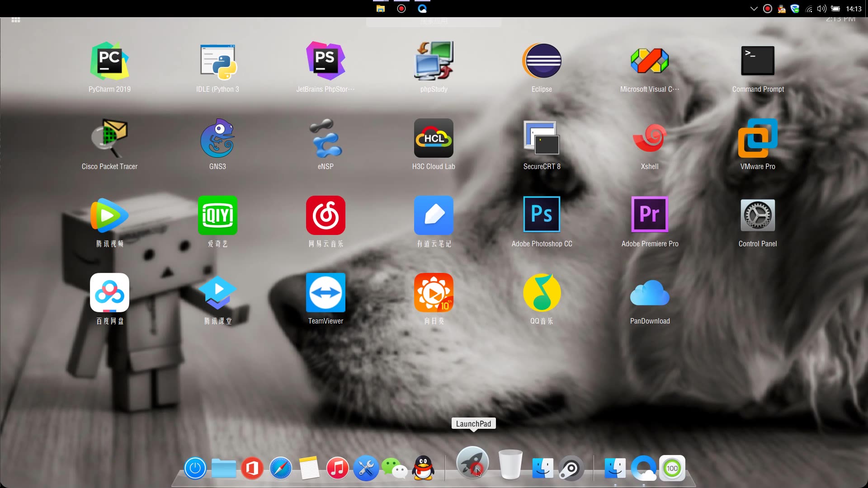The image size is (868, 488).
Task: Open QQ penguin in the dock
Action: [x=423, y=468]
